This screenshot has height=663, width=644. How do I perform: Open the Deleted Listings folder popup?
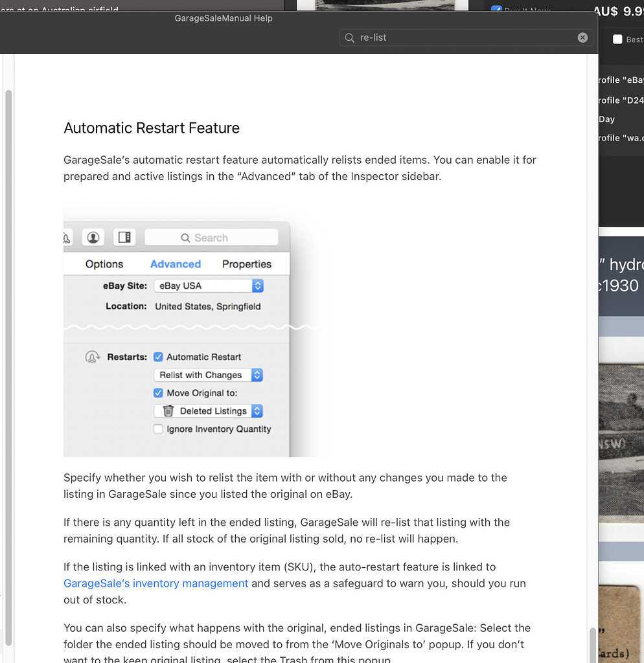coord(209,411)
